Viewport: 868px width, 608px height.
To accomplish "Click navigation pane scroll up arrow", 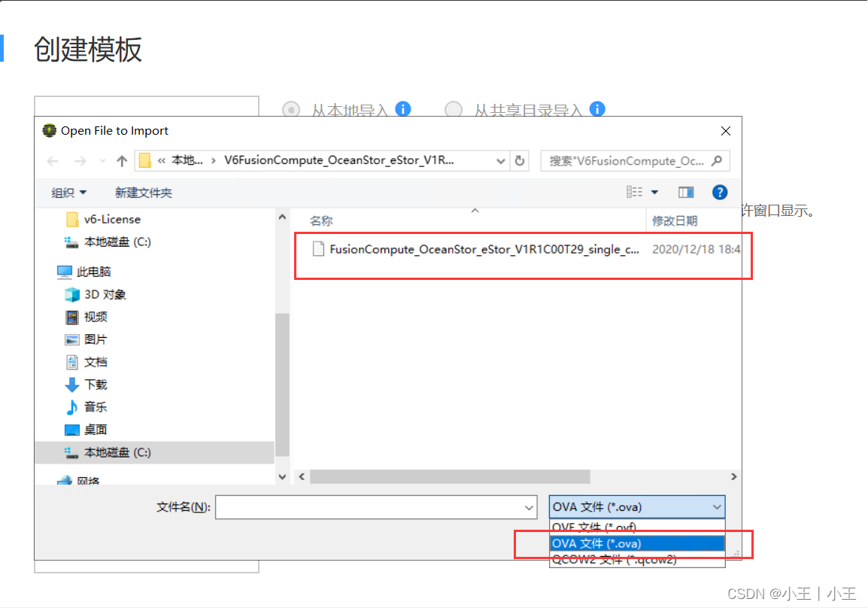I will 282,217.
